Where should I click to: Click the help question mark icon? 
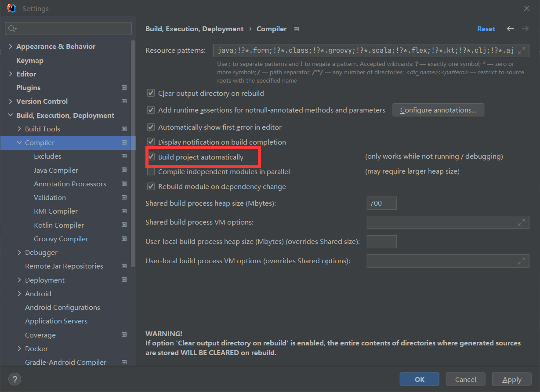coord(14,379)
